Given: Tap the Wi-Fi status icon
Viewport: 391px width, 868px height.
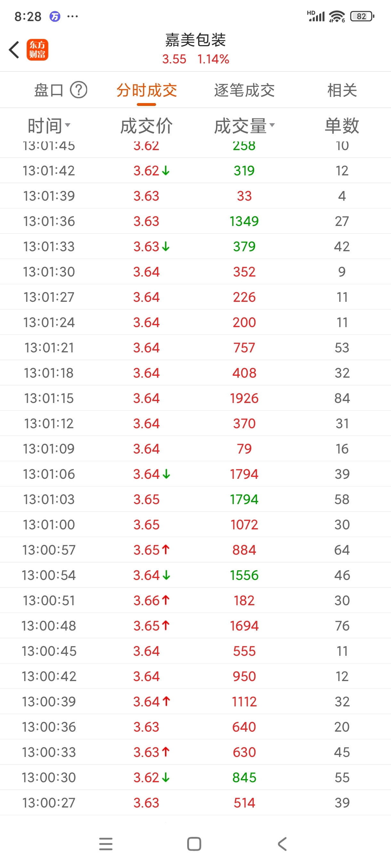Looking at the screenshot, I should tap(337, 16).
